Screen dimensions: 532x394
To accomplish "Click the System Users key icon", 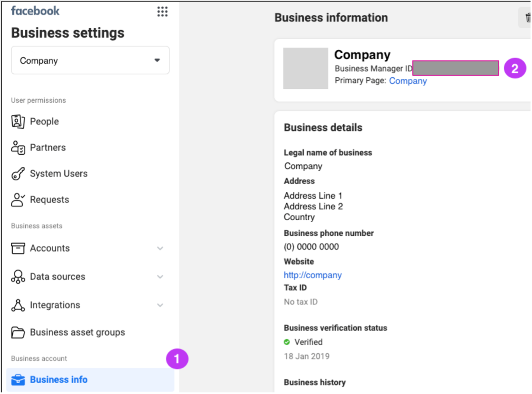I will tap(18, 173).
